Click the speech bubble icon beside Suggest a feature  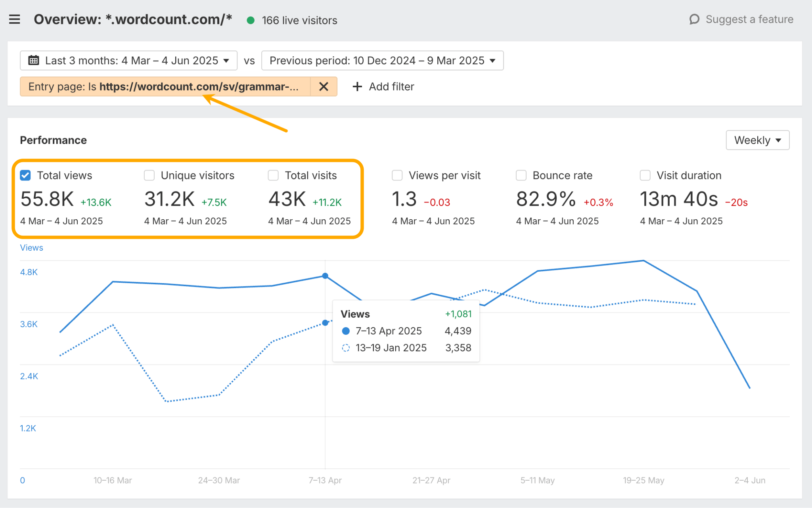[695, 19]
